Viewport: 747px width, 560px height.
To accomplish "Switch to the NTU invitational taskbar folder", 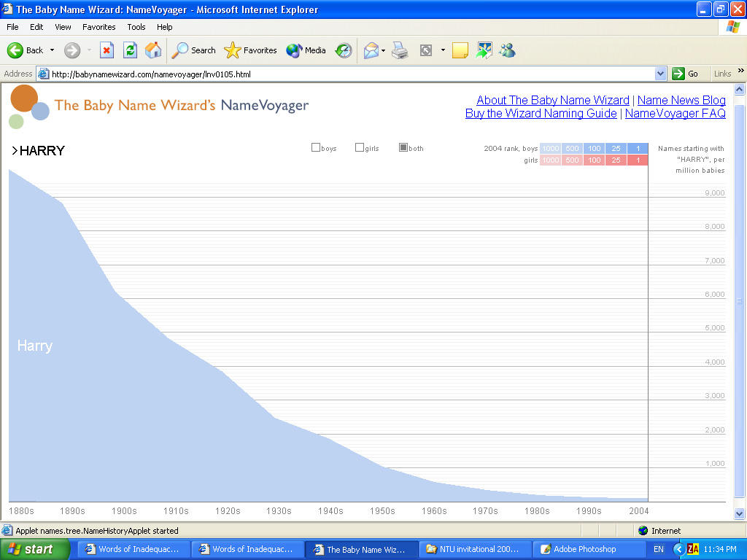I will point(475,549).
